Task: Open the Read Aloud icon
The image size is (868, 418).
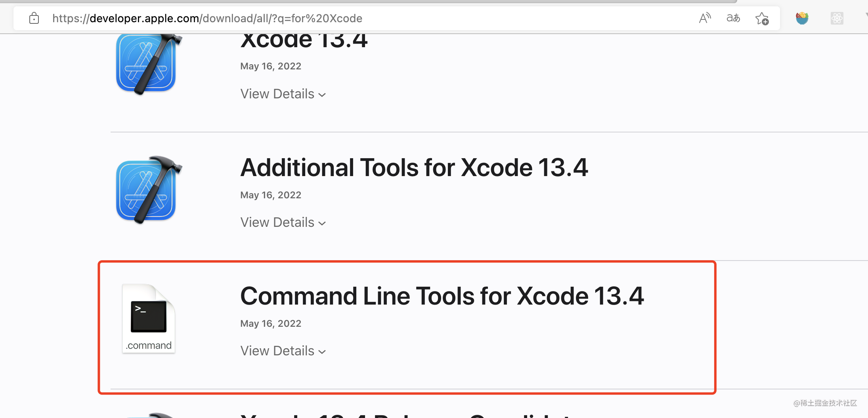Action: [705, 18]
